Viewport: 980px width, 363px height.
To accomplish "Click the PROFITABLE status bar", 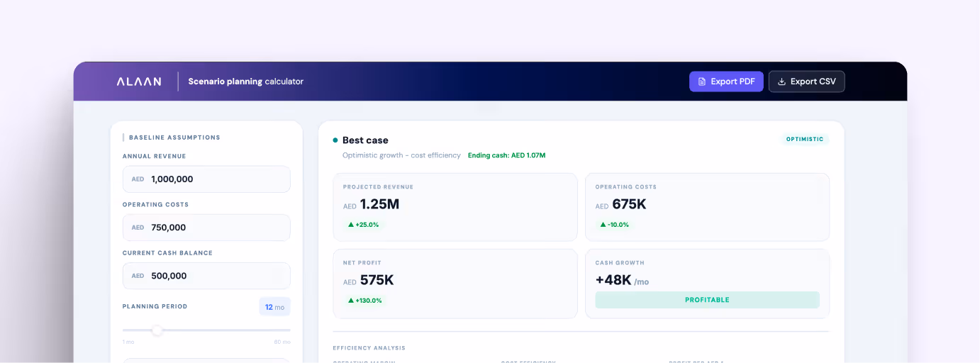I will [x=707, y=300].
